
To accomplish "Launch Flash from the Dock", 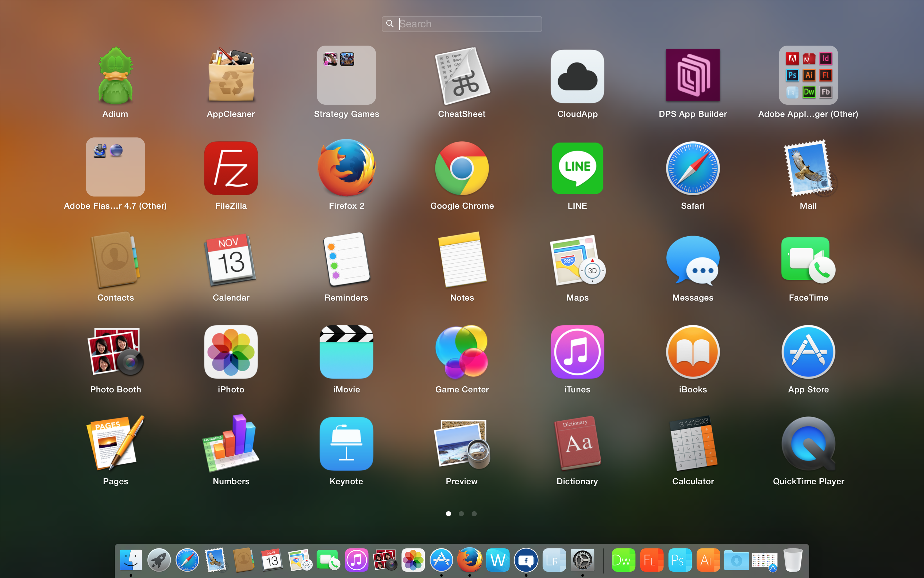I will pyautogui.click(x=651, y=560).
